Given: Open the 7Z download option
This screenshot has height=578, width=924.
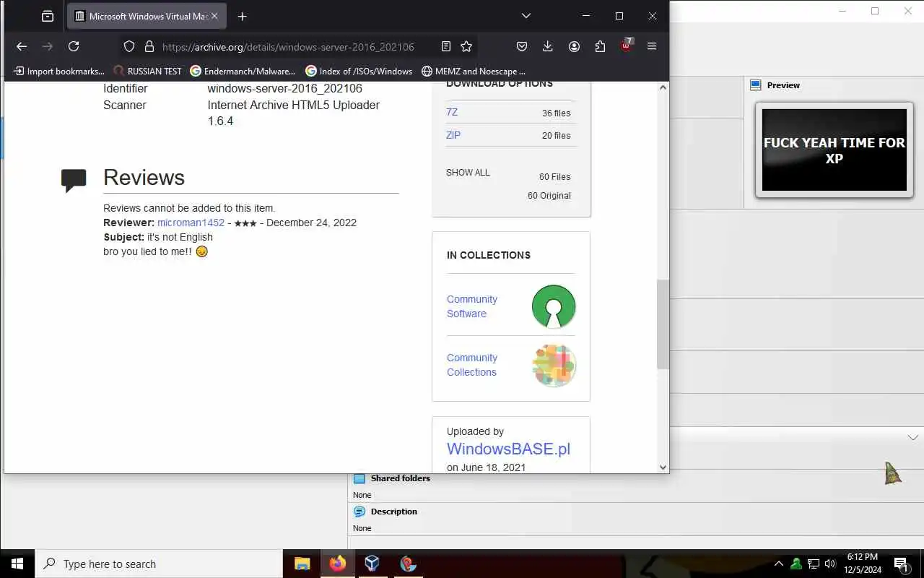Looking at the screenshot, I should (x=452, y=112).
